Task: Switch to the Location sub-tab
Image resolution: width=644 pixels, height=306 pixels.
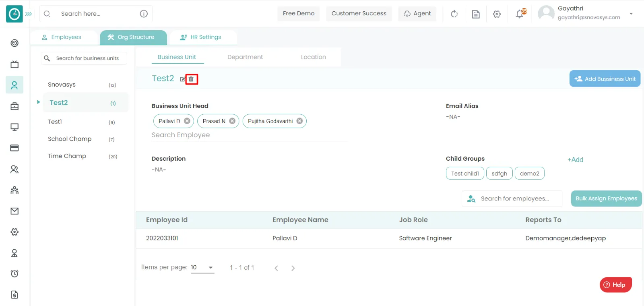Action: click(314, 57)
